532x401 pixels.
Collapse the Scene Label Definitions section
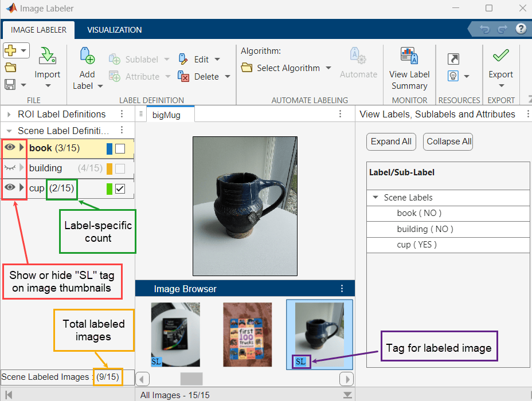pos(9,131)
